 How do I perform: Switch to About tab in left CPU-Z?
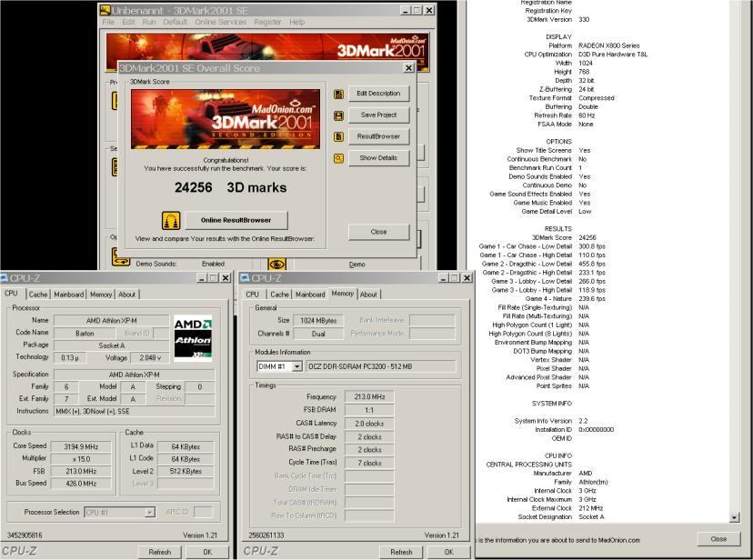(x=126, y=295)
